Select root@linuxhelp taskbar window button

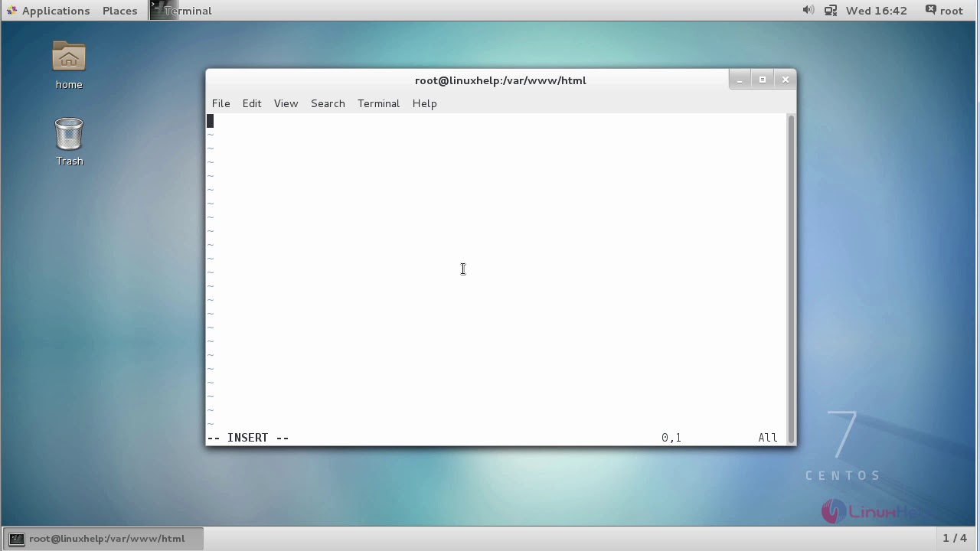coord(104,539)
